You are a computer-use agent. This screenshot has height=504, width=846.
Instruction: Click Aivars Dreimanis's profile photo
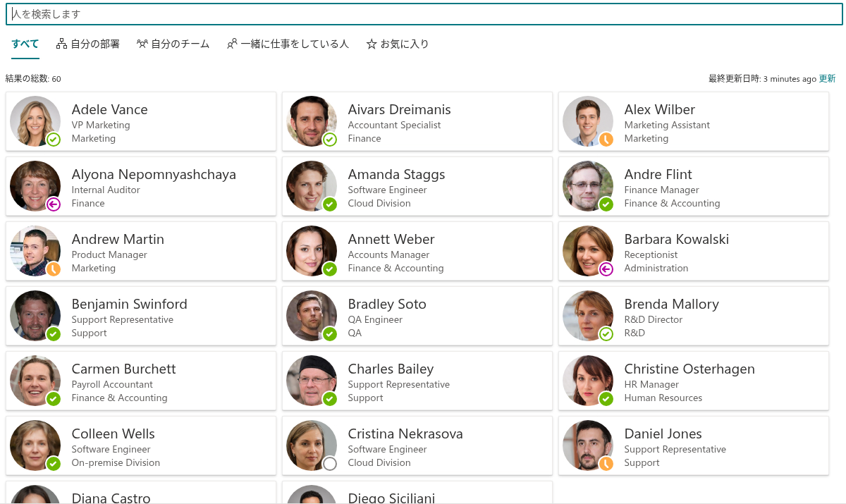pyautogui.click(x=312, y=121)
